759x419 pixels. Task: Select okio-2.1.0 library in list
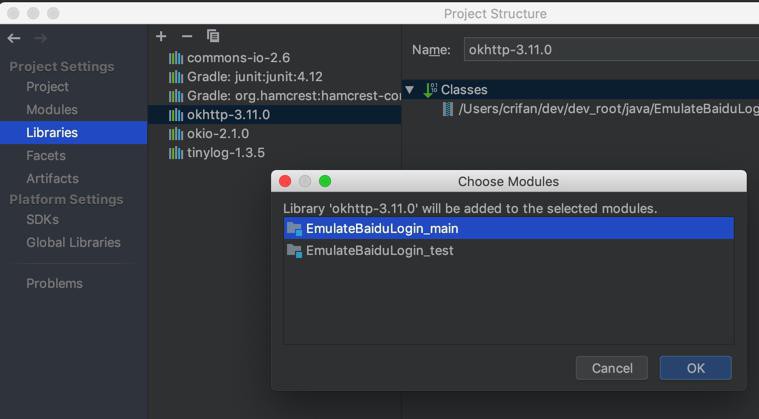[217, 134]
